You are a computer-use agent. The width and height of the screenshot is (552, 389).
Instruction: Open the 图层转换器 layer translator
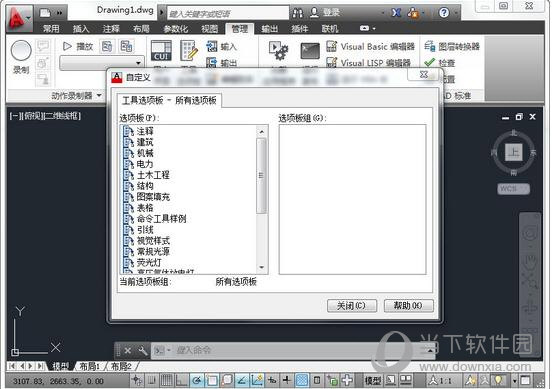[452, 46]
